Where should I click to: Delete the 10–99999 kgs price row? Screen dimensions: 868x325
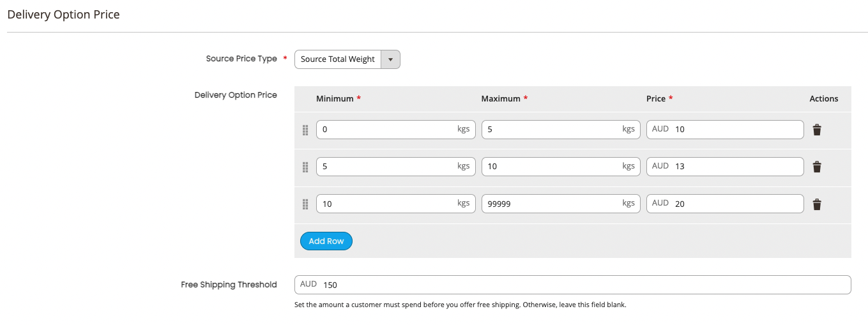(x=817, y=204)
